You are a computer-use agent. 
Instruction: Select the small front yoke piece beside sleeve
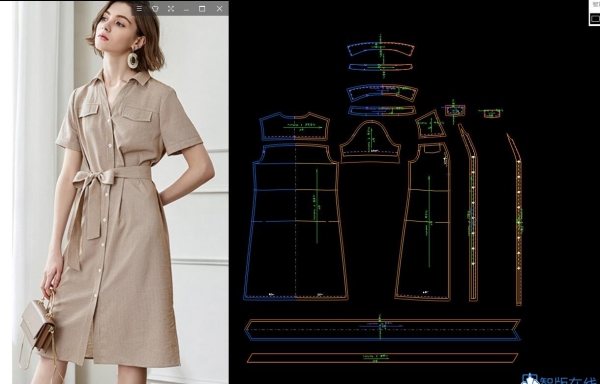[x=431, y=124]
